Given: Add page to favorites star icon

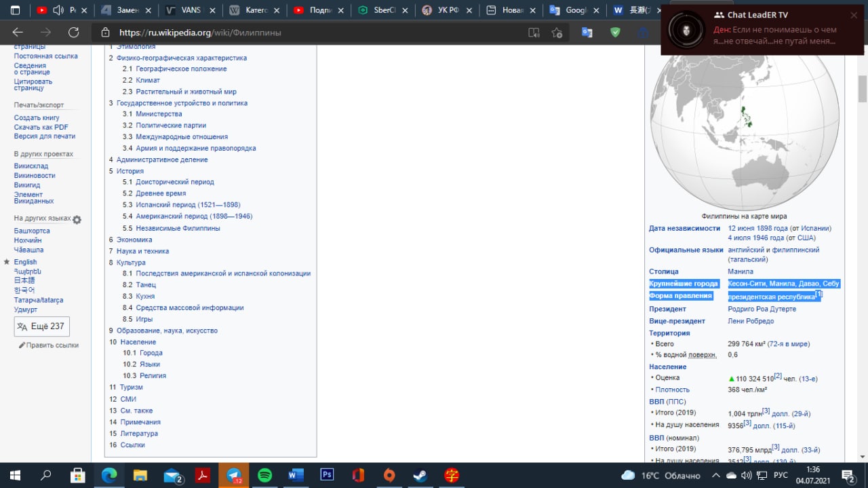Looking at the screenshot, I should pyautogui.click(x=557, y=33).
